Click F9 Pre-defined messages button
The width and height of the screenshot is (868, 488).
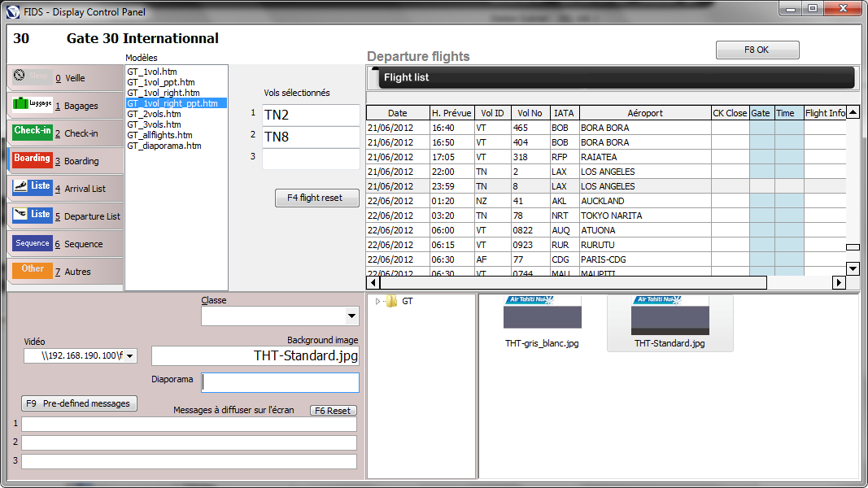[x=79, y=403]
